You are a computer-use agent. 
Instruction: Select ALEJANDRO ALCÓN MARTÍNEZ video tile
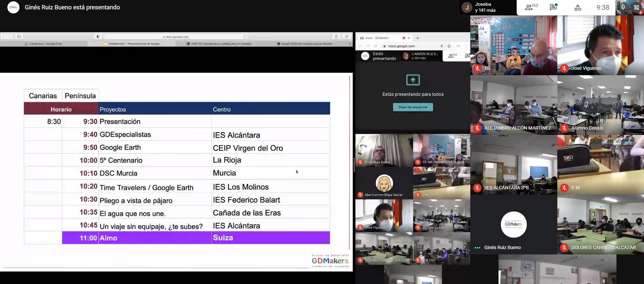pyautogui.click(x=514, y=105)
